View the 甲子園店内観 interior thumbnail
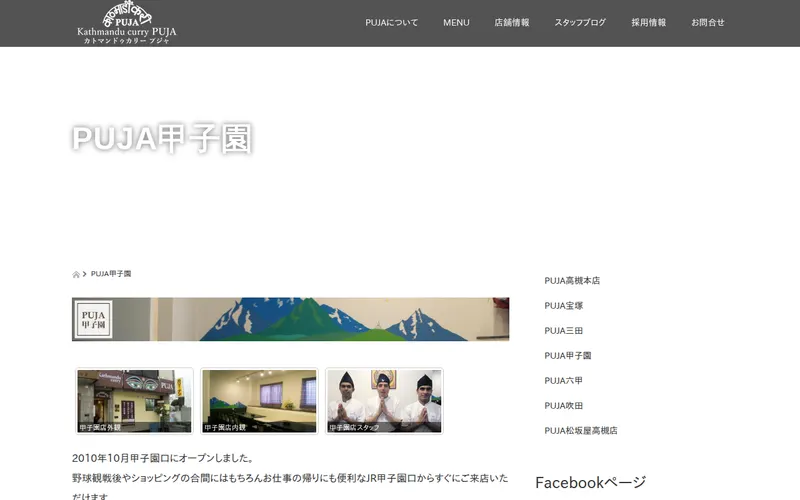800x500 pixels. (259, 401)
